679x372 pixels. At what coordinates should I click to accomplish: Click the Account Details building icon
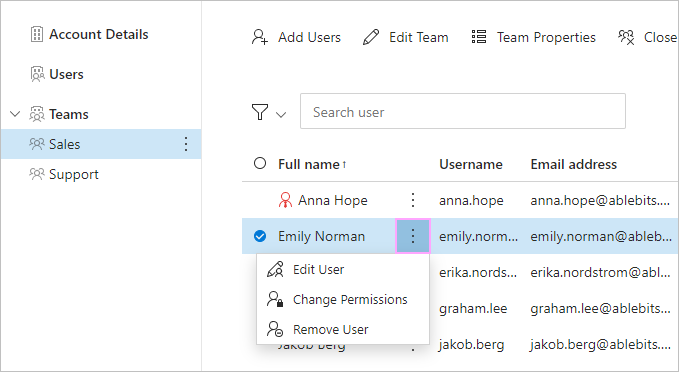(x=37, y=34)
